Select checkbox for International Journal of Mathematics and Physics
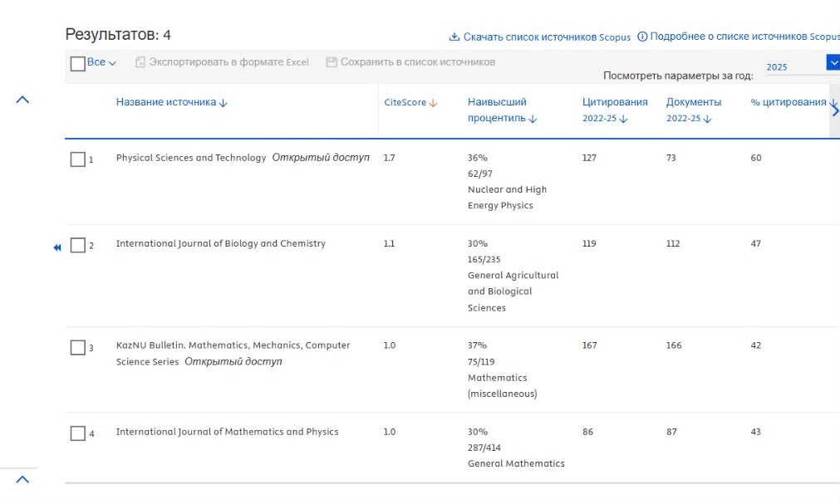 click(x=77, y=433)
